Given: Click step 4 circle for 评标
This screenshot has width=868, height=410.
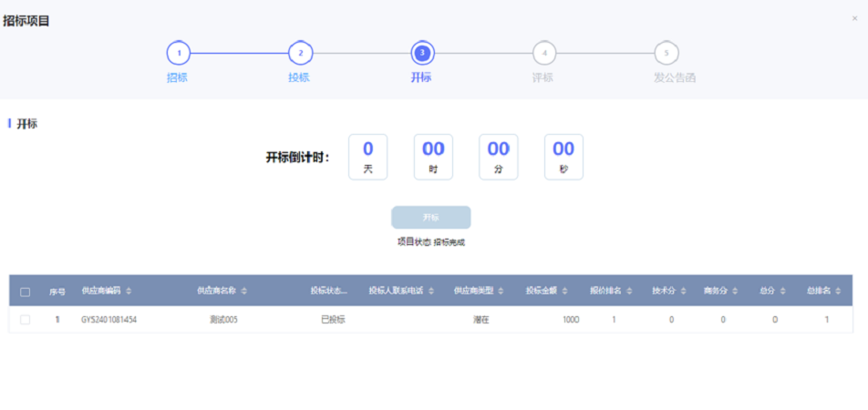Looking at the screenshot, I should (x=544, y=54).
